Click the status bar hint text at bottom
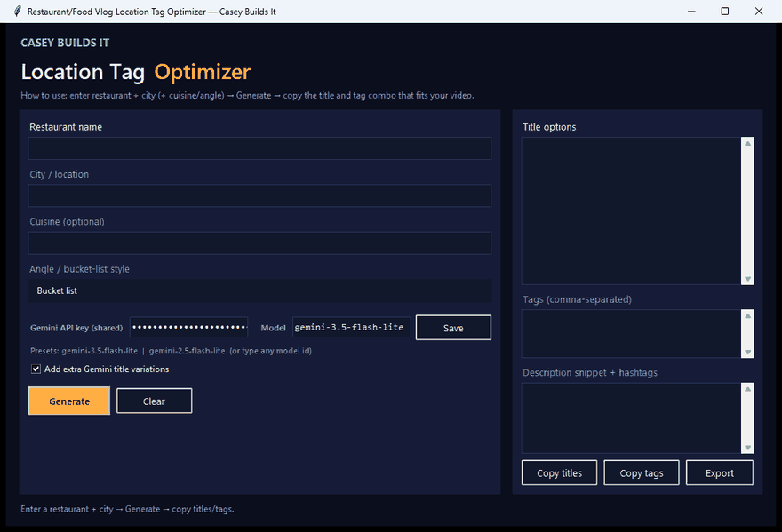Image resolution: width=782 pixels, height=532 pixels. [x=127, y=509]
